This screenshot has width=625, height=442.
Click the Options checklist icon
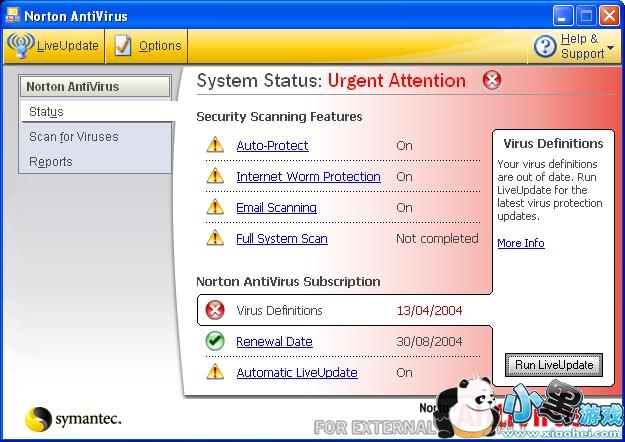tap(123, 45)
